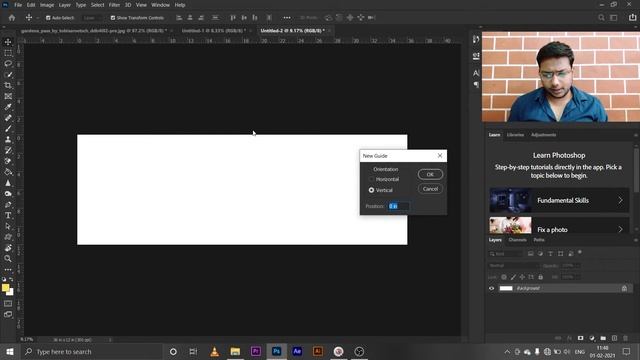Viewport: 640px width, 360px height.
Task: Open the share icon at top right
Action: [632, 18]
